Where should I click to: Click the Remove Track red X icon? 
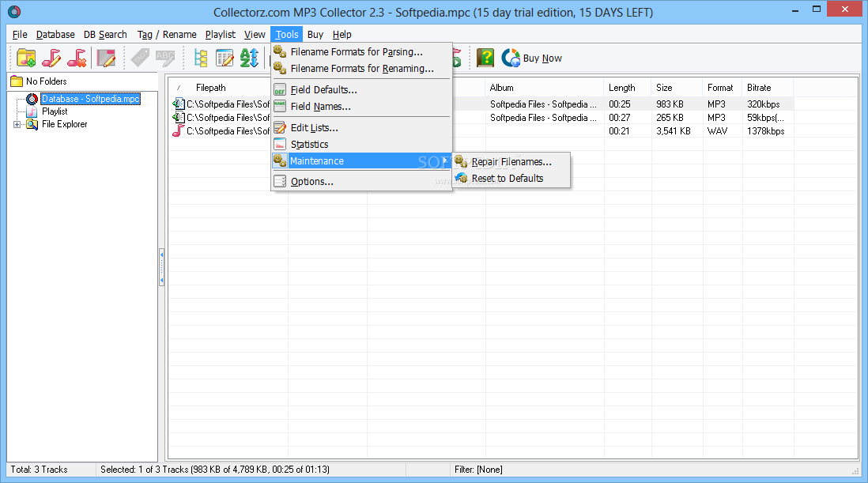[77, 58]
